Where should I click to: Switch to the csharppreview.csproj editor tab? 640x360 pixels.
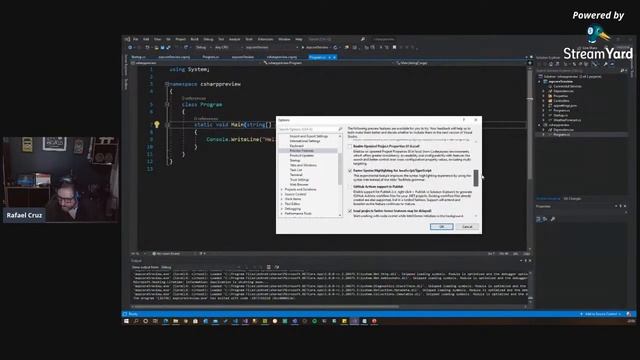(x=282, y=57)
